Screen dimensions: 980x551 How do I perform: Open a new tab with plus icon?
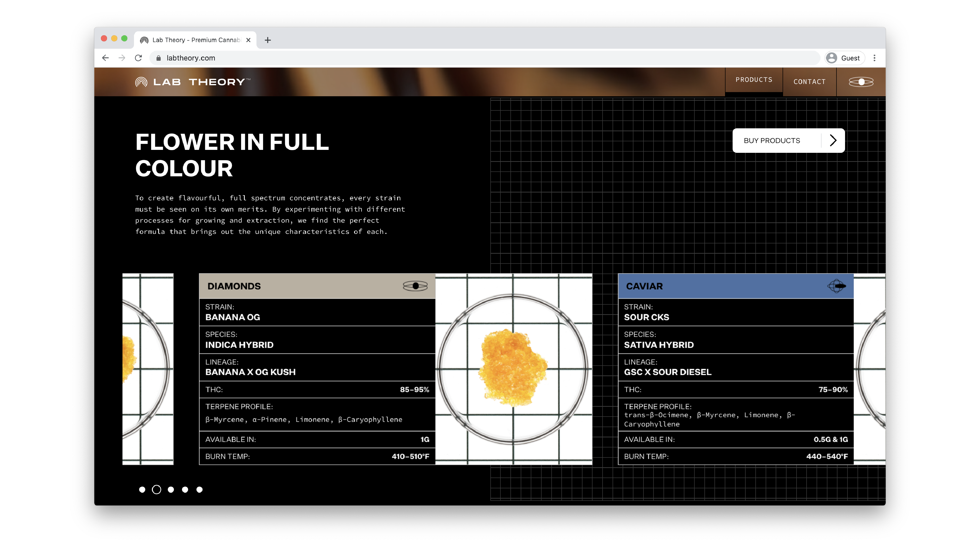[x=268, y=40]
